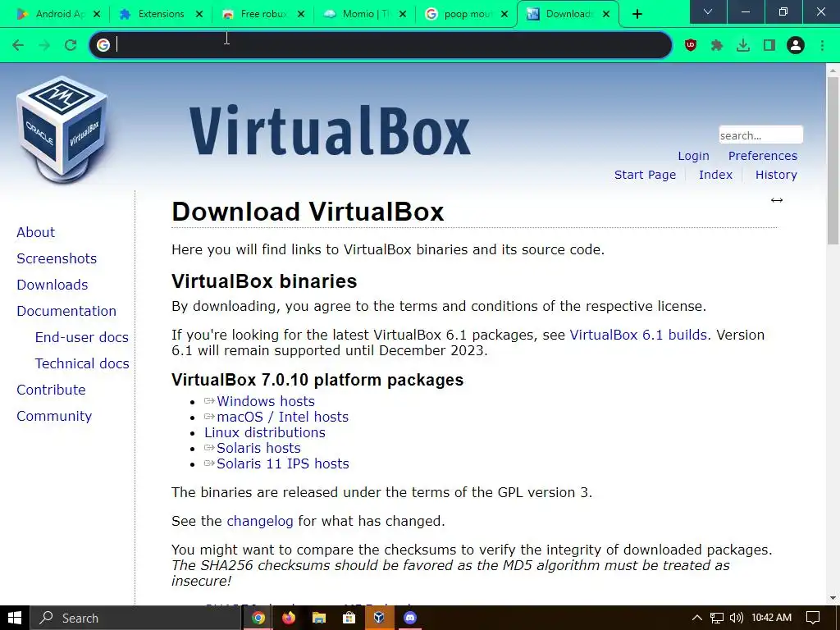Click the VirtualBox cube logo
This screenshot has height=630, width=840.
click(x=62, y=129)
